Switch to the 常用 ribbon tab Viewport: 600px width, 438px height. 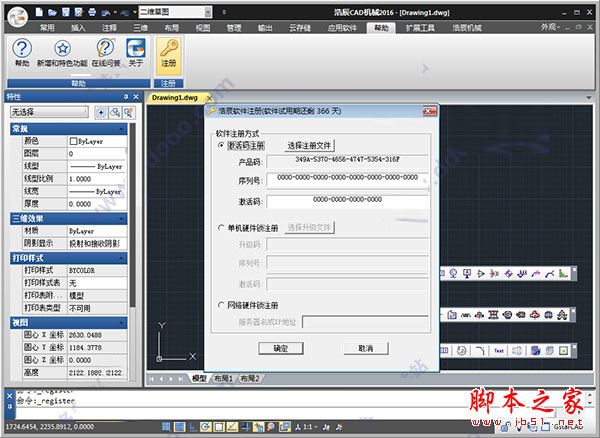tap(47, 28)
